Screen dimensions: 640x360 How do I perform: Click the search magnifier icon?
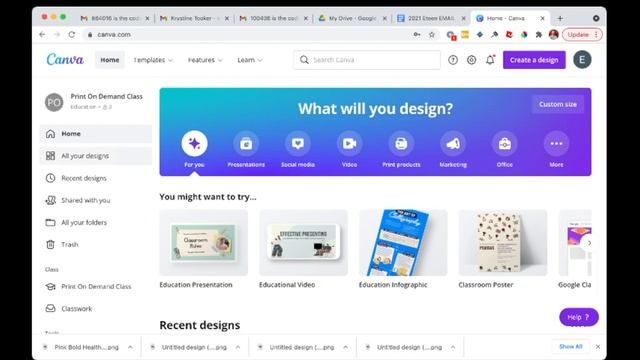[304, 60]
